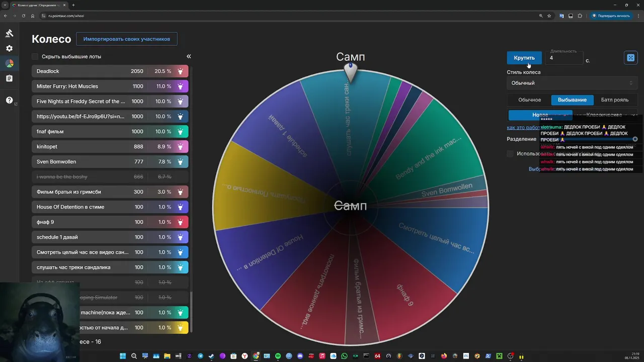Select the Выбывание mode tab
644x362 pixels.
pos(572,100)
